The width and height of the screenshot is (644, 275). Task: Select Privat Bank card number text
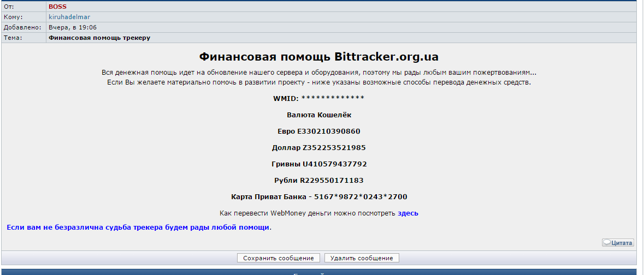[361, 197]
